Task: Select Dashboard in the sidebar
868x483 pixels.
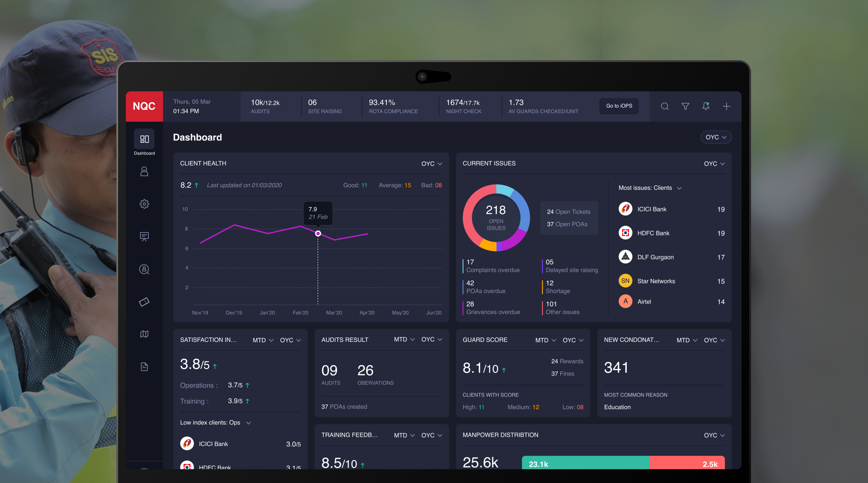Action: (x=144, y=142)
